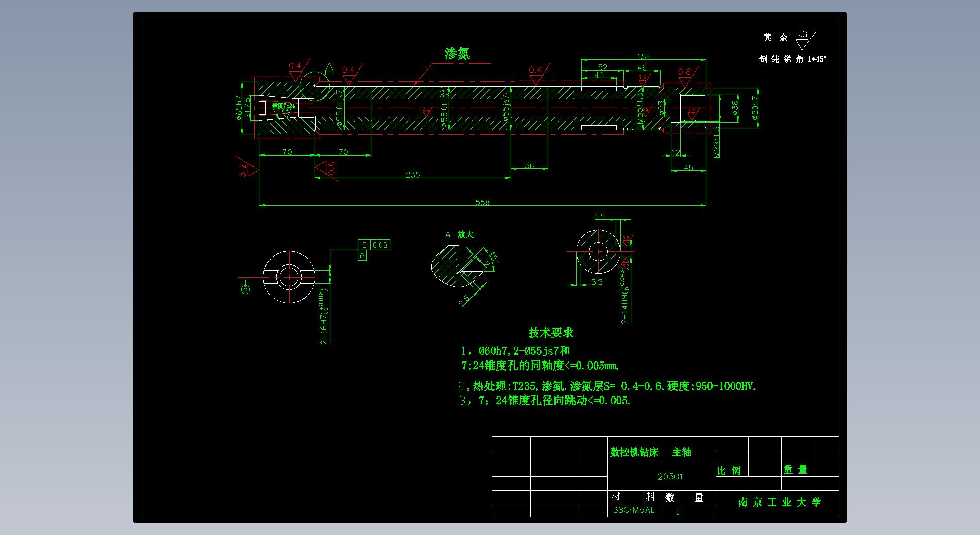Select 南京工业大学 in title block
This screenshot has height=535, width=980.
click(780, 502)
